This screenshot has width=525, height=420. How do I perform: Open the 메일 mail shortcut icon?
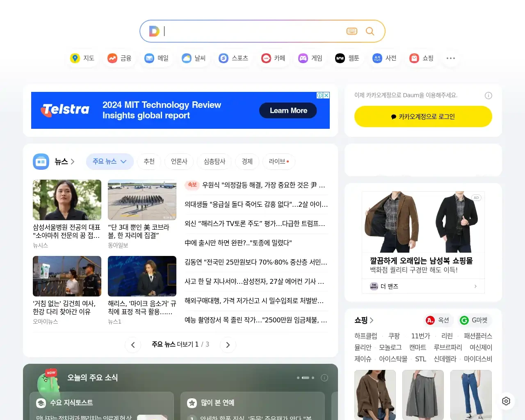click(x=149, y=58)
